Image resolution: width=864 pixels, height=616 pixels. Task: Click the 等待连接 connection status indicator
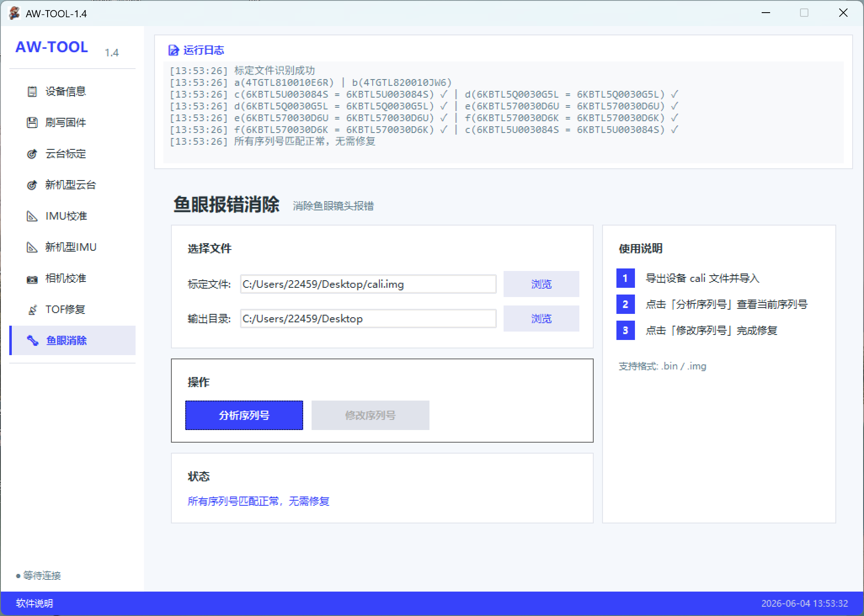[x=39, y=575]
